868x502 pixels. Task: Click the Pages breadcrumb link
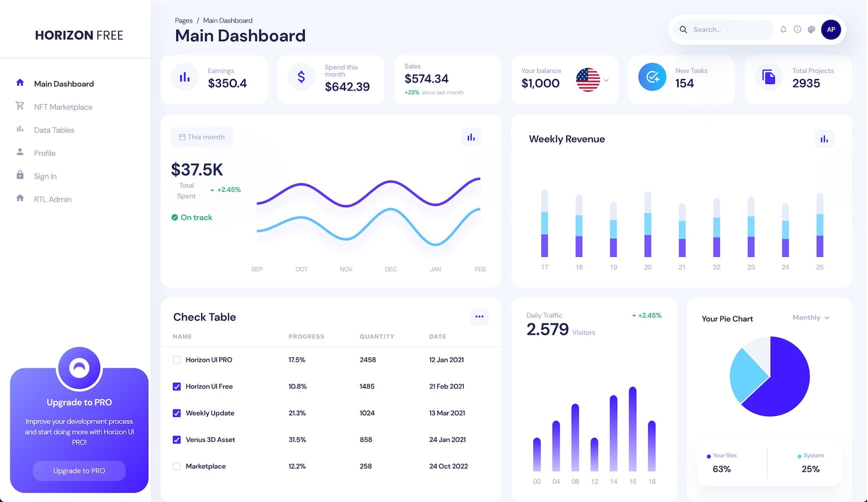183,21
